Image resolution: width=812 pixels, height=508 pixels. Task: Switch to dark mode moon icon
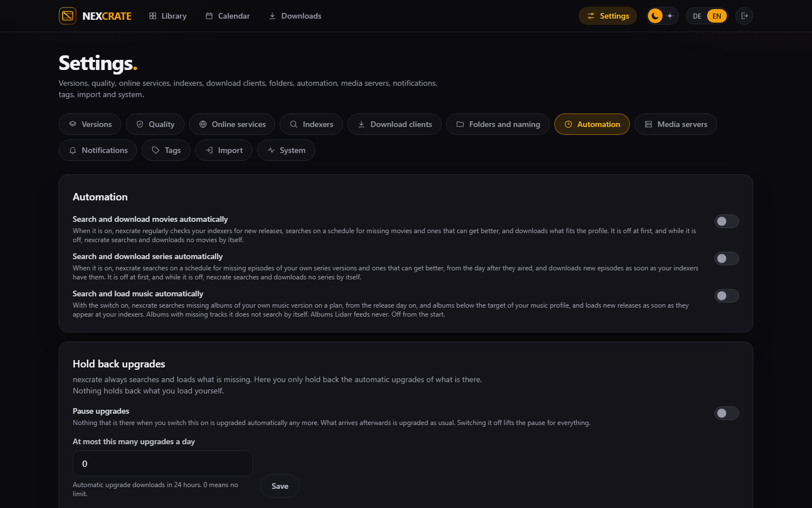[655, 16]
